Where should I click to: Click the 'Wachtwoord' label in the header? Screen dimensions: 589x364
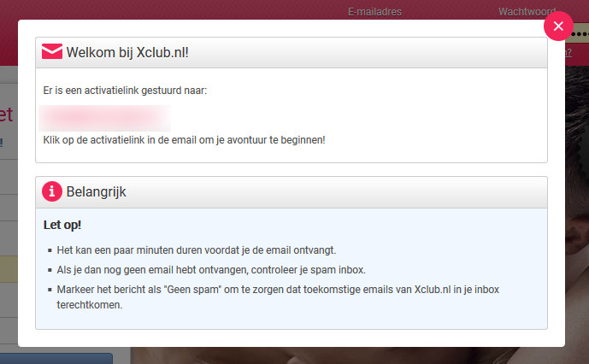tap(527, 11)
